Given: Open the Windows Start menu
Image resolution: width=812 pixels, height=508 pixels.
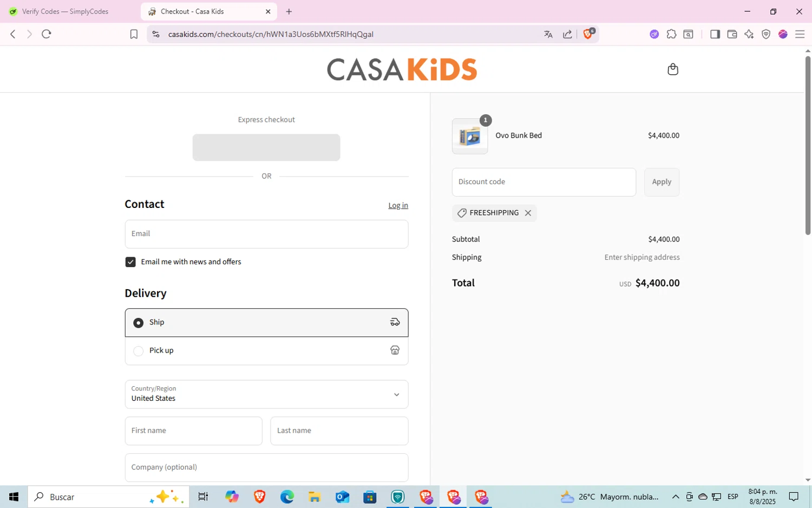Looking at the screenshot, I should pos(14,497).
